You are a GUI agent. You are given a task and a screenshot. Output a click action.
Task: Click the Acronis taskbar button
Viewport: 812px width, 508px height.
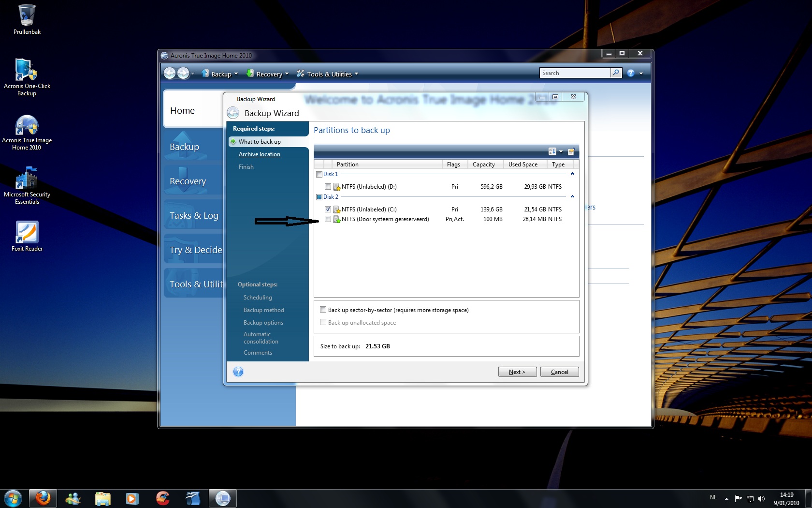[x=223, y=498]
